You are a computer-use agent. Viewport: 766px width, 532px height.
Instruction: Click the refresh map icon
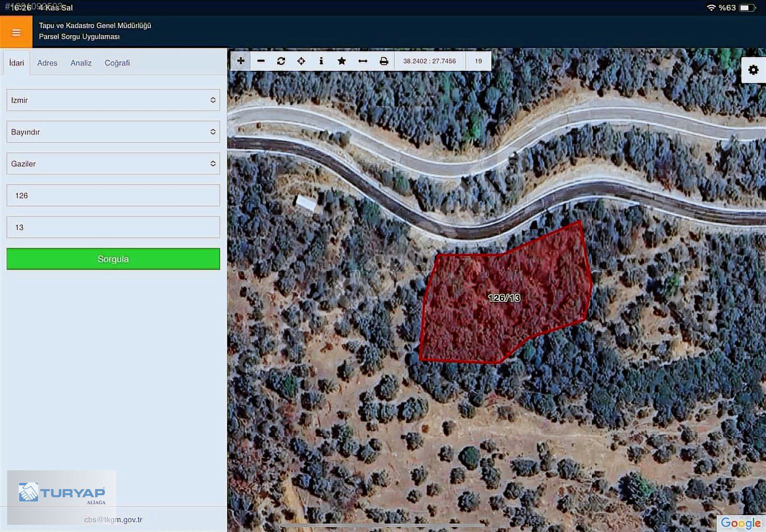pos(281,61)
